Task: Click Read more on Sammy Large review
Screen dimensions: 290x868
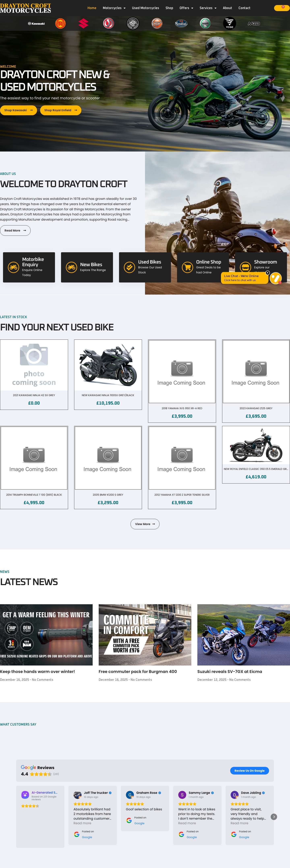Action: [x=187, y=823]
